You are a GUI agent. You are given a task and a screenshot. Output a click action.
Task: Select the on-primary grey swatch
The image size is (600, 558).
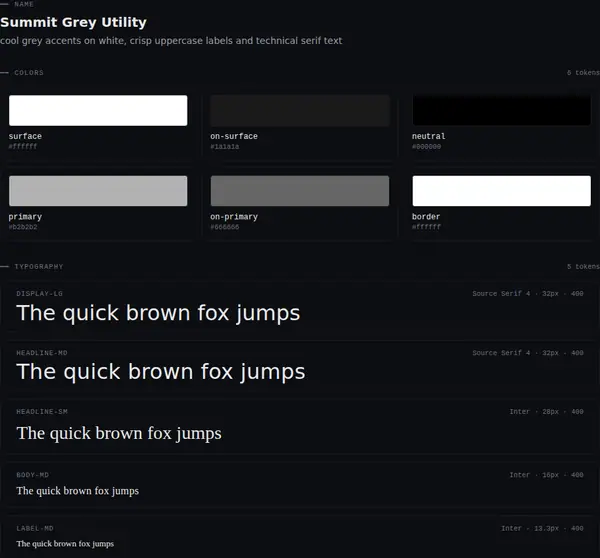click(x=300, y=191)
